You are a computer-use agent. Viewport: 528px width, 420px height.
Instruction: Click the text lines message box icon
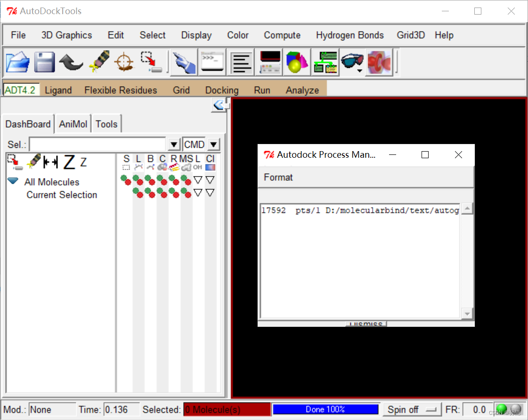click(x=240, y=62)
